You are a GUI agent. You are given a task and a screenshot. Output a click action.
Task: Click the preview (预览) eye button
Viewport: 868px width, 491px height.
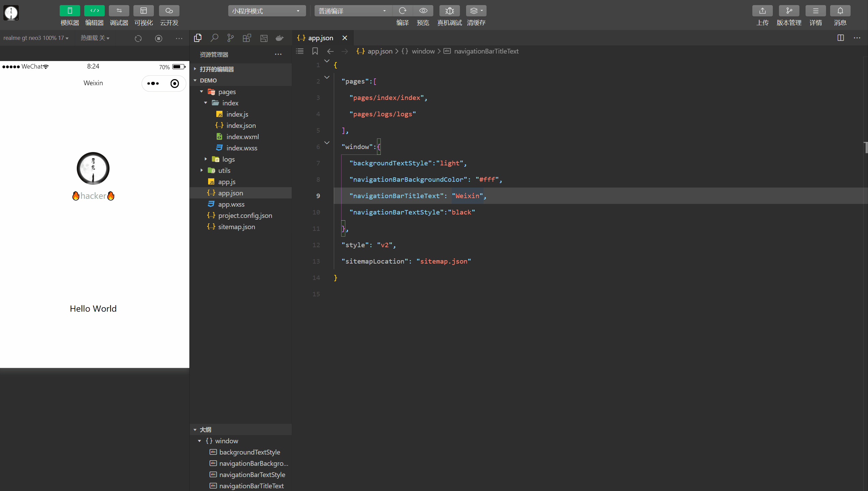click(423, 11)
